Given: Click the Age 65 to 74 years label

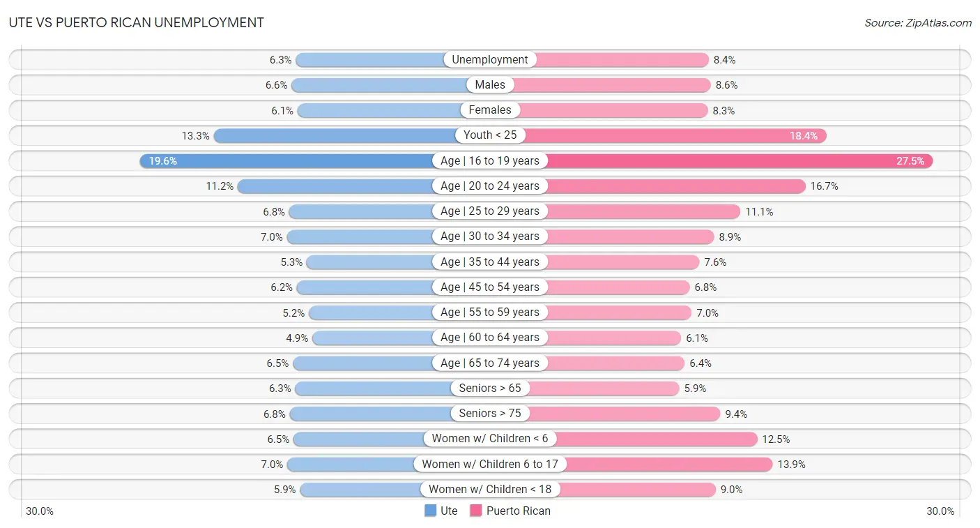Looking at the screenshot, I should pos(490,363).
